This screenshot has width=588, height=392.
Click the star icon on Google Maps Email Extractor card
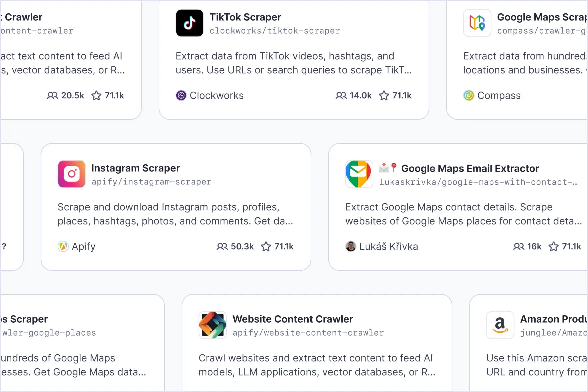pyautogui.click(x=554, y=247)
